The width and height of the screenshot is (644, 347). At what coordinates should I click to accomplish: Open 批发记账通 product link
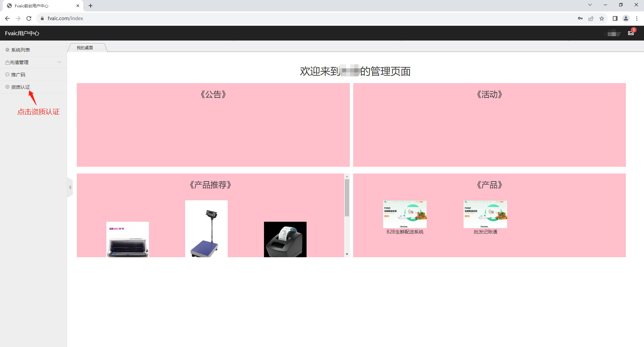[485, 232]
